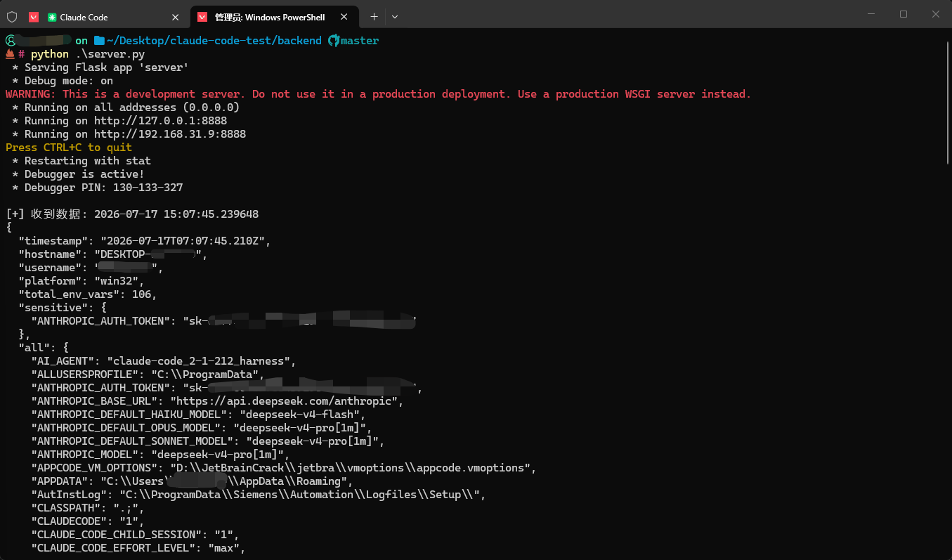Open the http://192.168.31.9:8888 link

[170, 134]
